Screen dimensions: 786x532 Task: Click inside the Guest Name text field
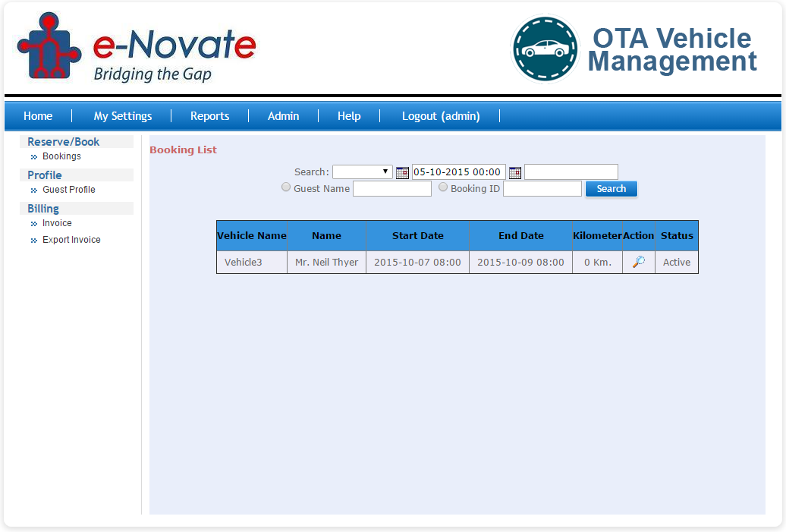391,187
